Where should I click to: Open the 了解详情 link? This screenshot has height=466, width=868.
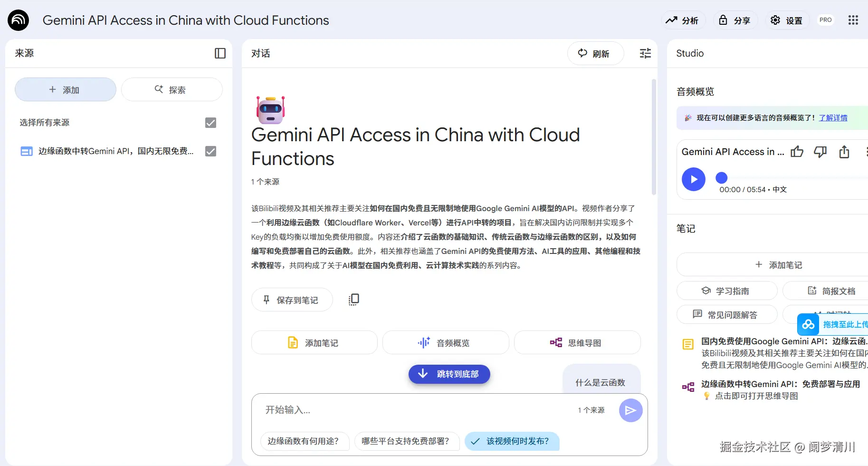[x=833, y=118]
